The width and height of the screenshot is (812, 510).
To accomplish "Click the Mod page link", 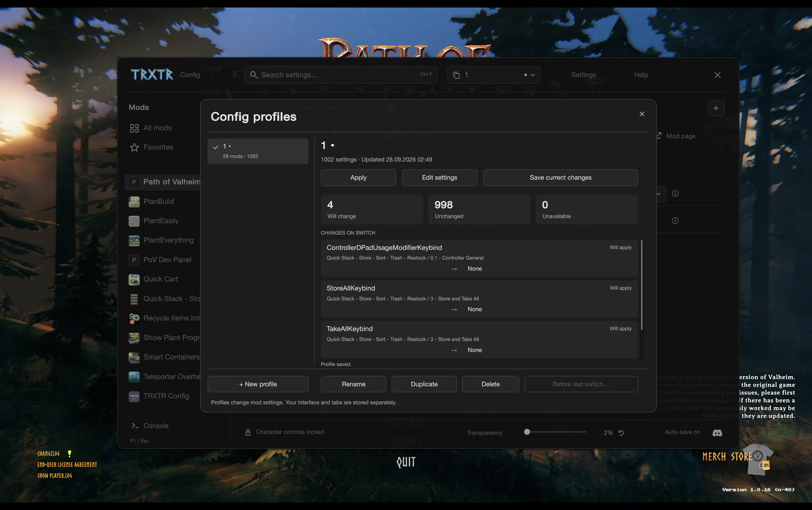I will pos(680,136).
